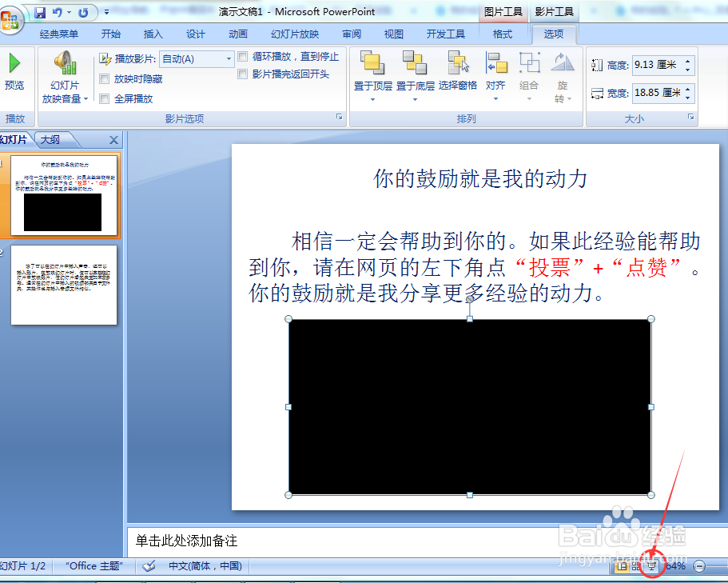Switch to the 大纲 pane tab
728x583 pixels.
[50, 139]
